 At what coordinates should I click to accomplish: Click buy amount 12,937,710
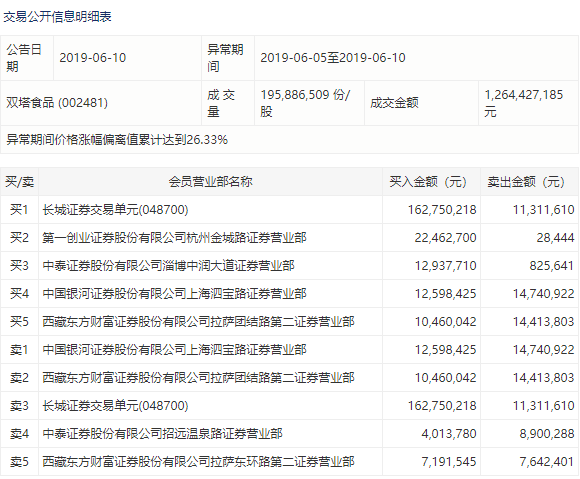coord(445,266)
